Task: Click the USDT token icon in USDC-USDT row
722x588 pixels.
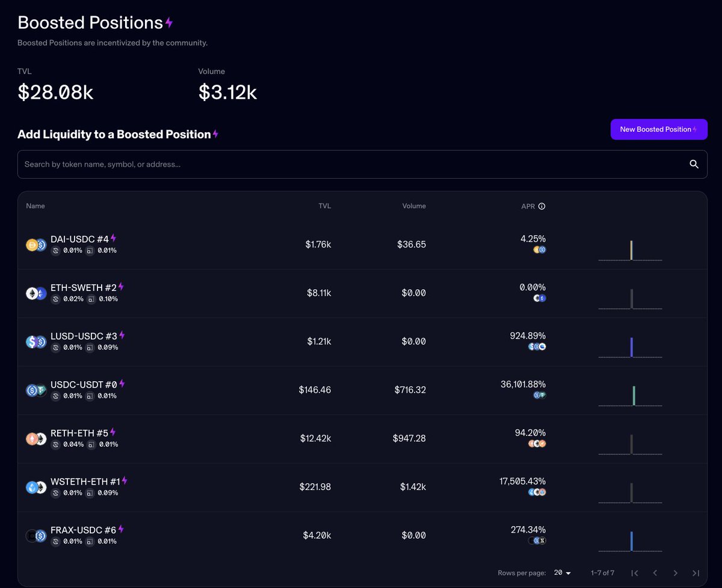Action: (40, 390)
